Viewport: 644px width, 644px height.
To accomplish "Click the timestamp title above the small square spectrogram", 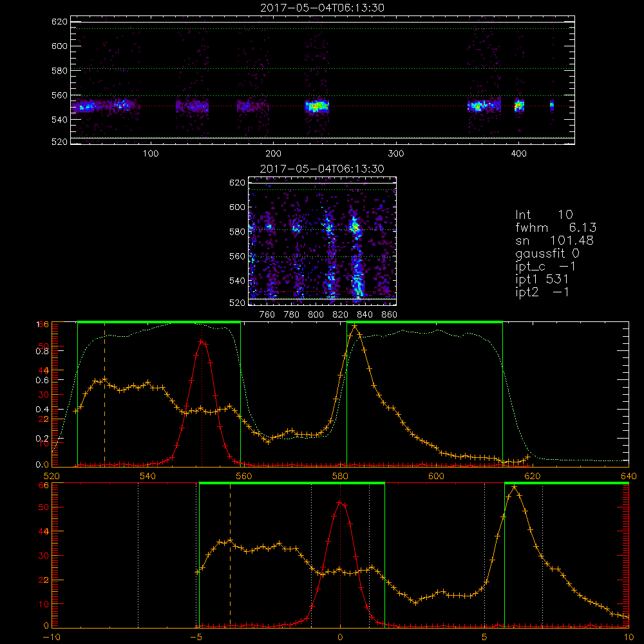I will point(322,169).
